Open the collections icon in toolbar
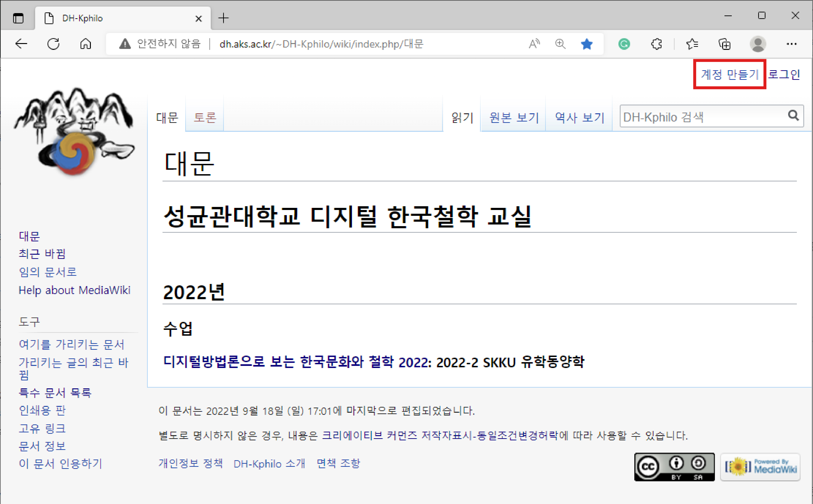Screen dimensions: 813x504 click(x=725, y=44)
